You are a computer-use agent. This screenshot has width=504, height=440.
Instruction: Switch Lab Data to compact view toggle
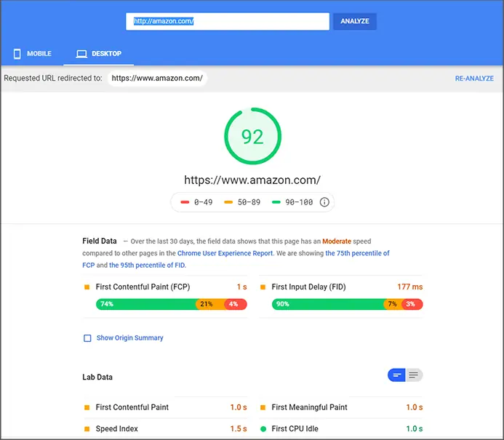coord(396,375)
